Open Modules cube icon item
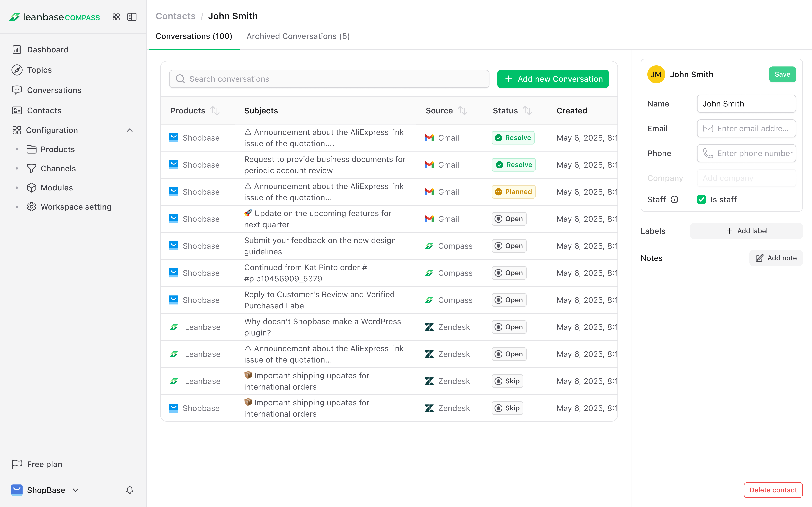Viewport: 812px width, 507px height. pos(32,188)
